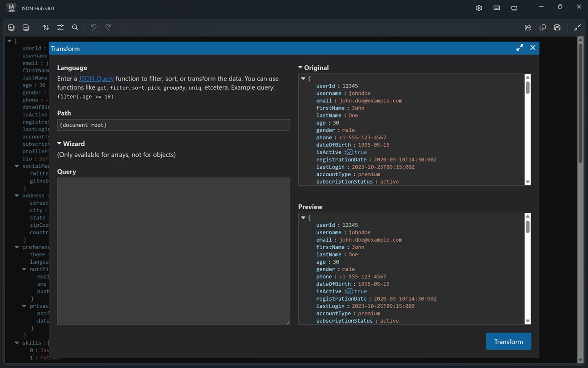Open the settings gear in title bar
Image resolution: width=588 pixels, height=368 pixels.
pyautogui.click(x=479, y=8)
